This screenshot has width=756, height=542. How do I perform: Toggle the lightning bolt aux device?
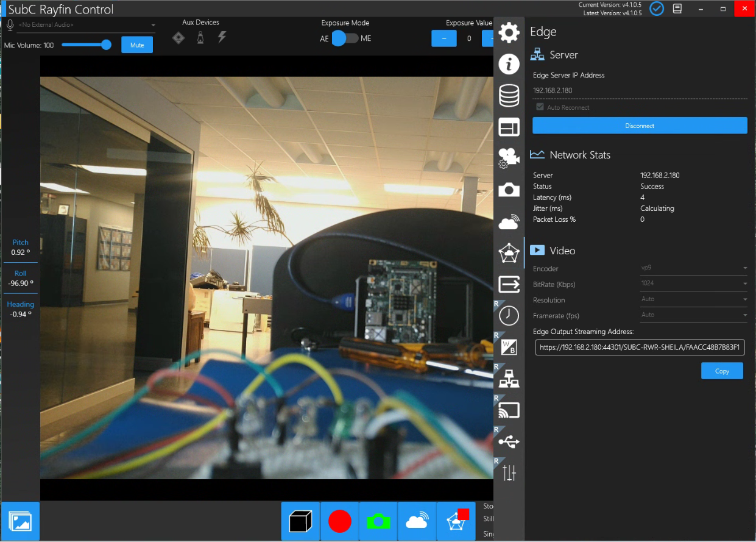coord(222,37)
